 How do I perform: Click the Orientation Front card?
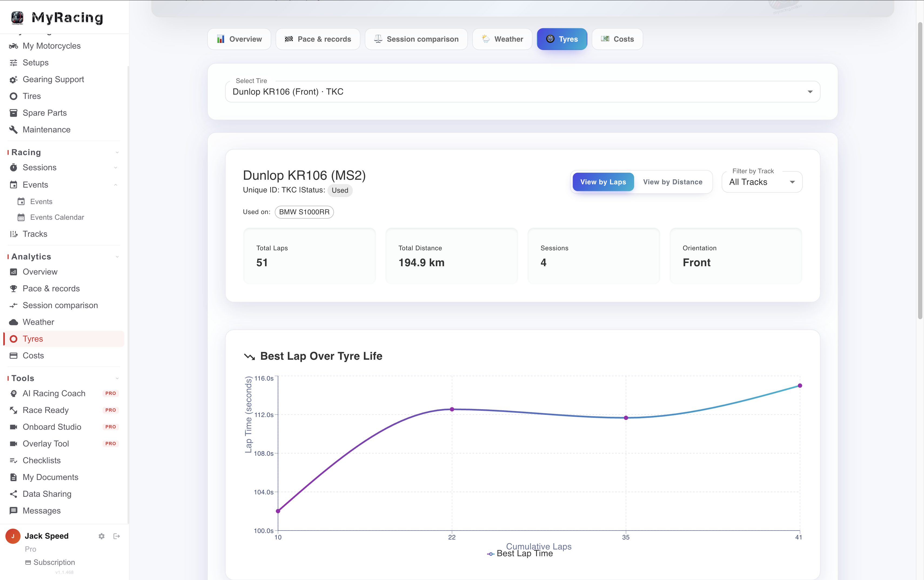[736, 256]
